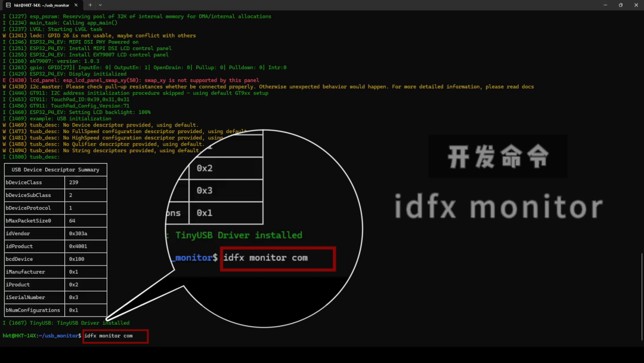Close the terminal window
Image resolution: width=644 pixels, height=363 pixels.
(636, 5)
